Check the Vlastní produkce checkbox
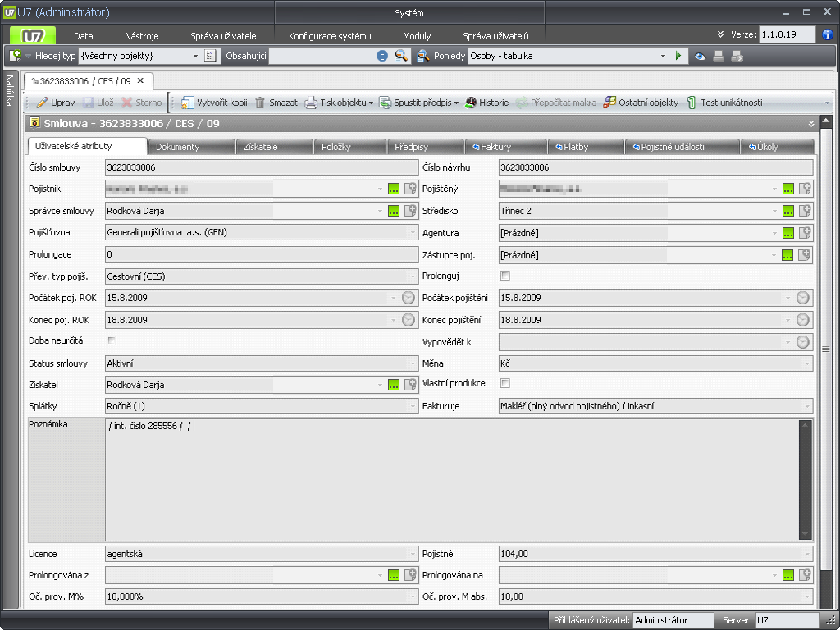Viewport: 840px width, 630px height. point(505,383)
